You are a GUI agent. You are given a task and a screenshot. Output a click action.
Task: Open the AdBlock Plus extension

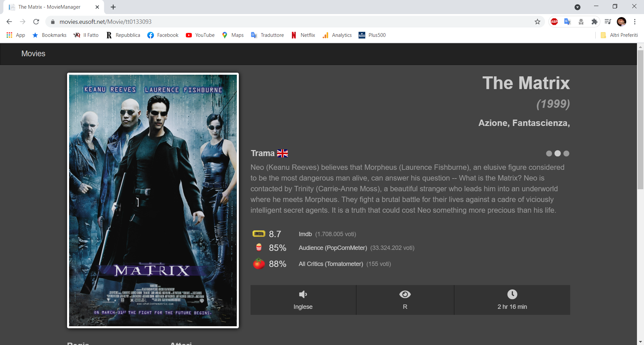point(554,22)
